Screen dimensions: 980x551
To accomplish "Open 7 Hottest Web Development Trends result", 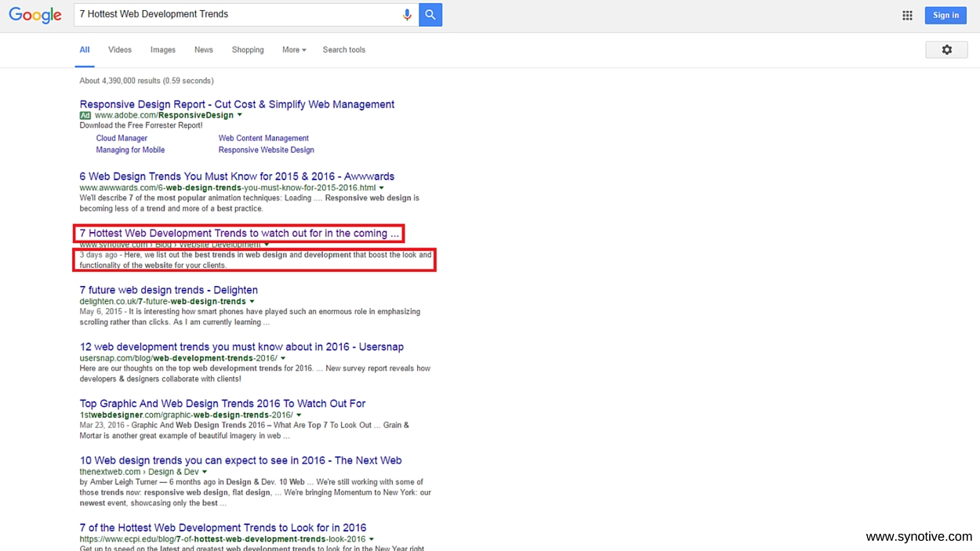I will (239, 233).
